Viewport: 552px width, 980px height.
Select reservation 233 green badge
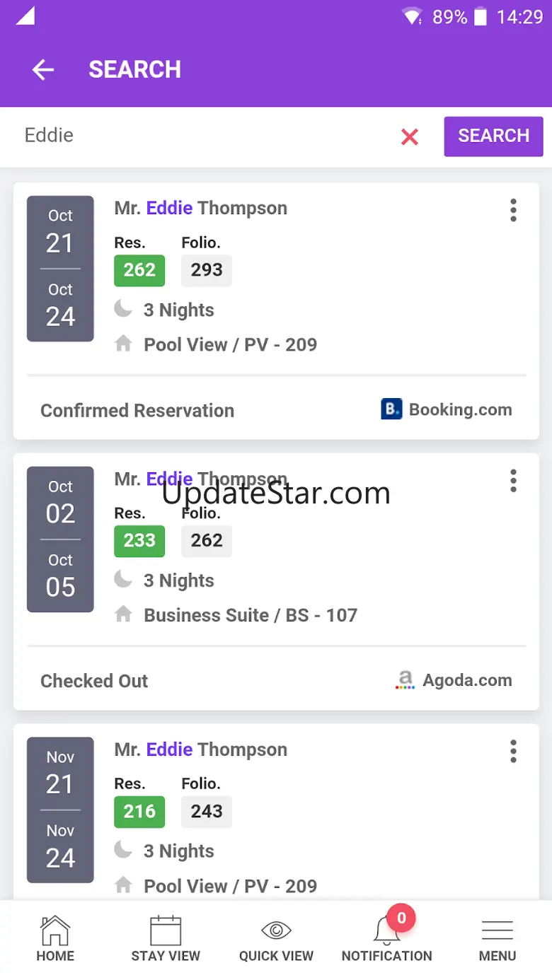point(139,541)
